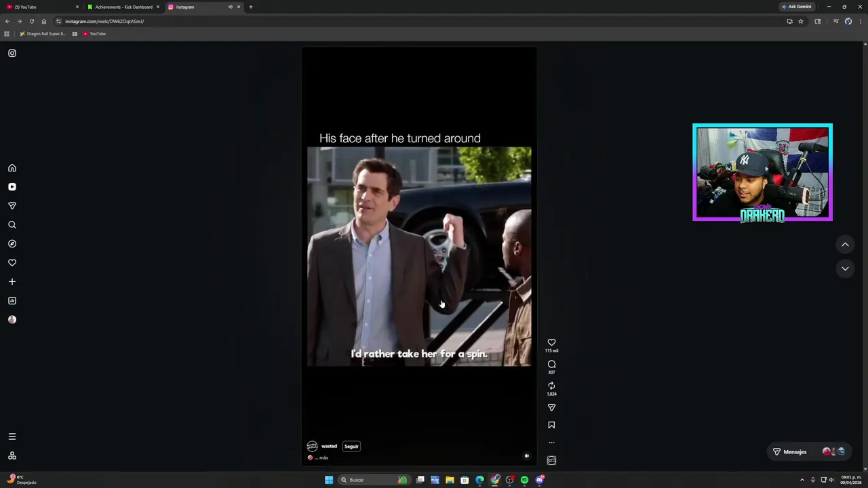Open the browser home button
Viewport: 868px width, 488px height.
tap(44, 21)
